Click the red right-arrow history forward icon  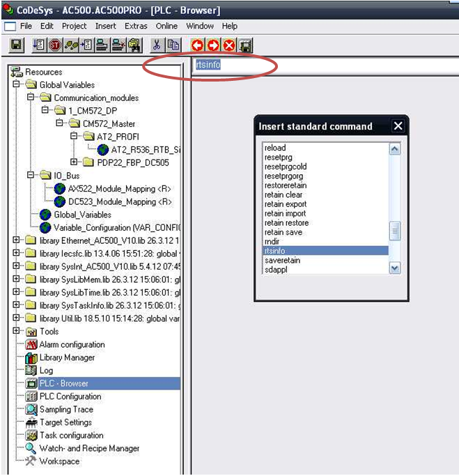pos(213,45)
